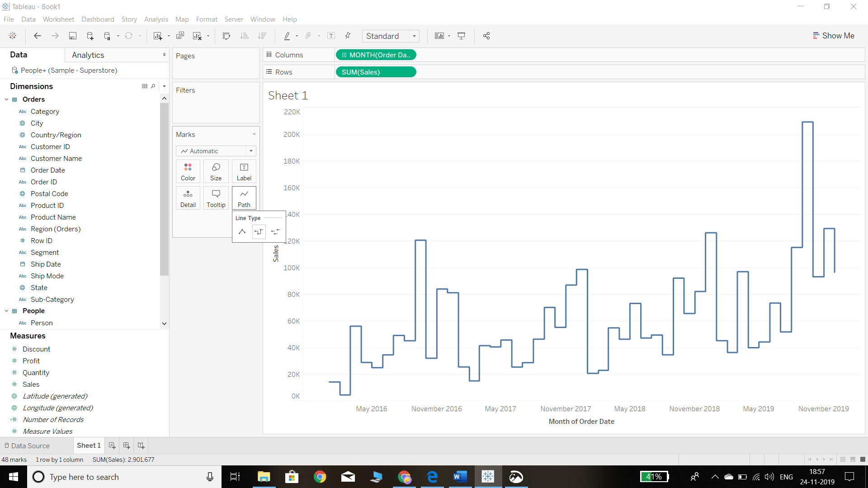Click the Path mark card icon

244,198
